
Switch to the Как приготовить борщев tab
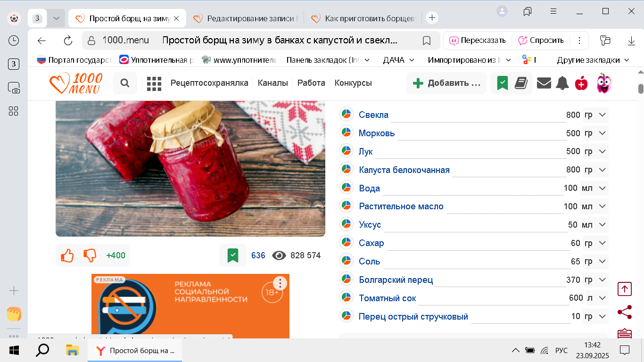[x=367, y=18]
